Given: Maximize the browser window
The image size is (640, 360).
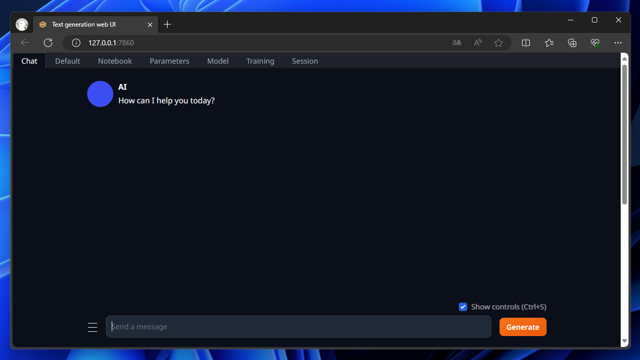Looking at the screenshot, I should [x=594, y=20].
